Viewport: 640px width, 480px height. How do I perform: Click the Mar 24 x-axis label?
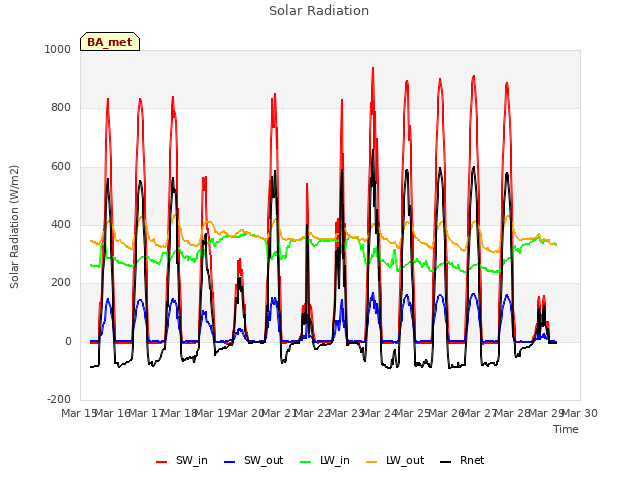[x=380, y=413]
